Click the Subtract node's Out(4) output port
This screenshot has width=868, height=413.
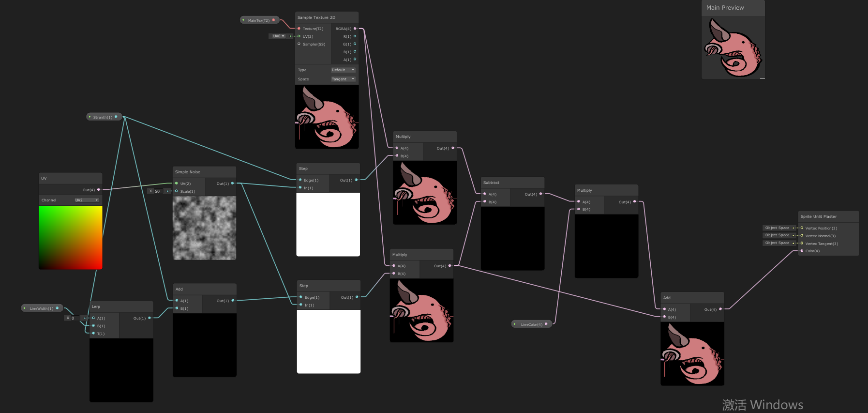pyautogui.click(x=541, y=194)
